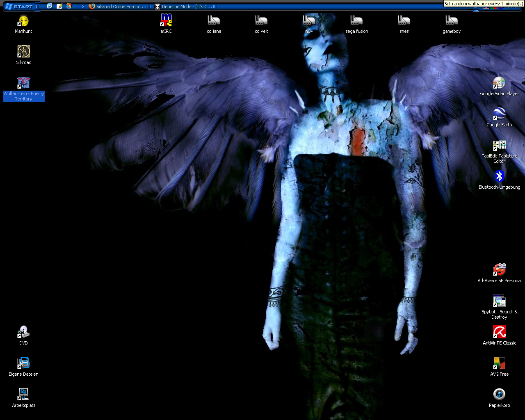Open the Eigene Dateien folder

23,364
